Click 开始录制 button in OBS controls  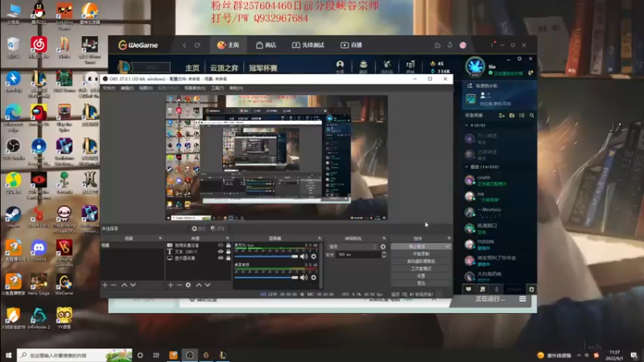421,254
